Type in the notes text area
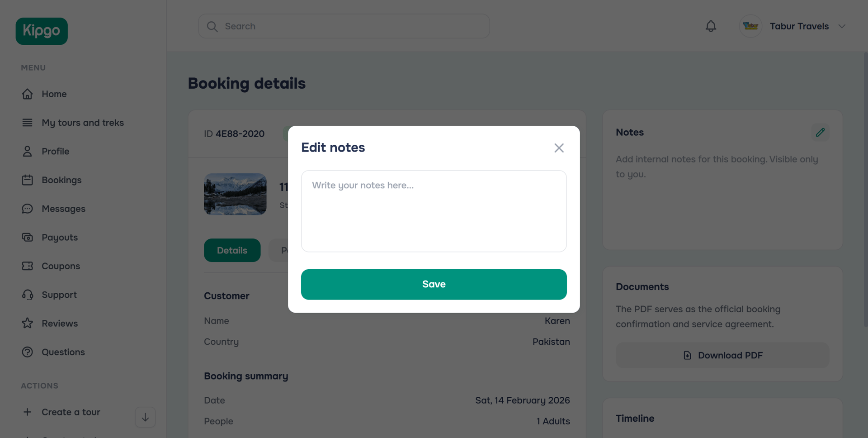 [x=434, y=211]
